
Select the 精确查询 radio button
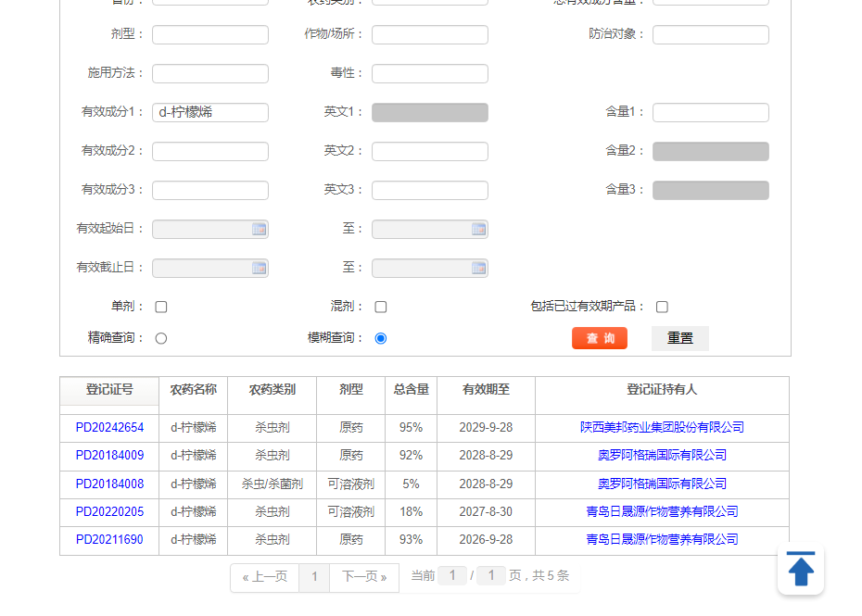[x=160, y=338]
